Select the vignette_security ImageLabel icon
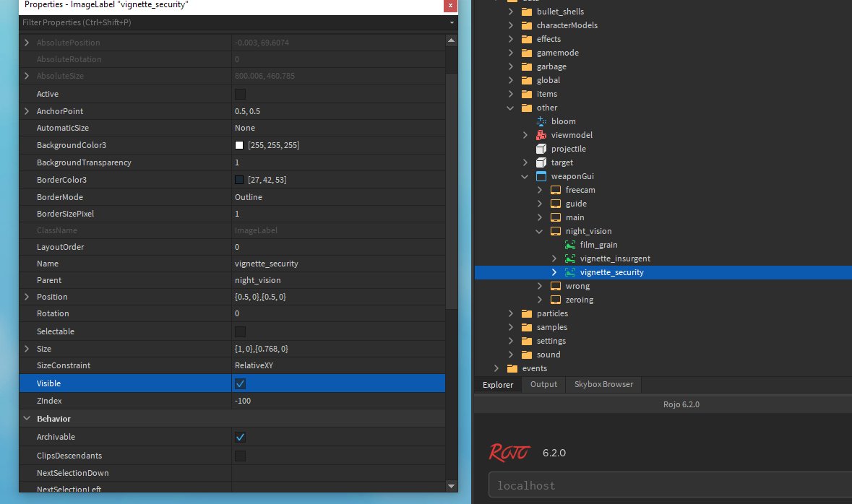The image size is (852, 504). 570,272
